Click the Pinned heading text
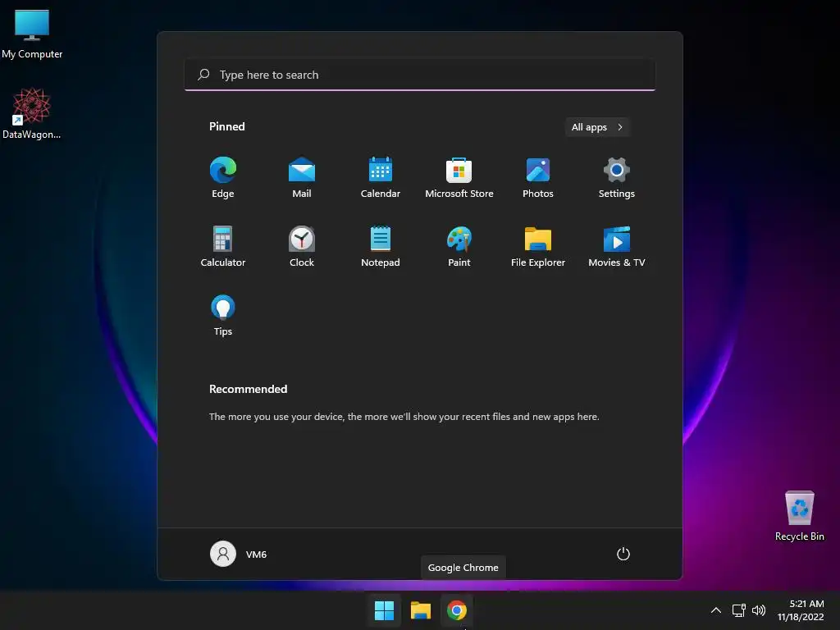The height and width of the screenshot is (630, 840). click(x=226, y=126)
